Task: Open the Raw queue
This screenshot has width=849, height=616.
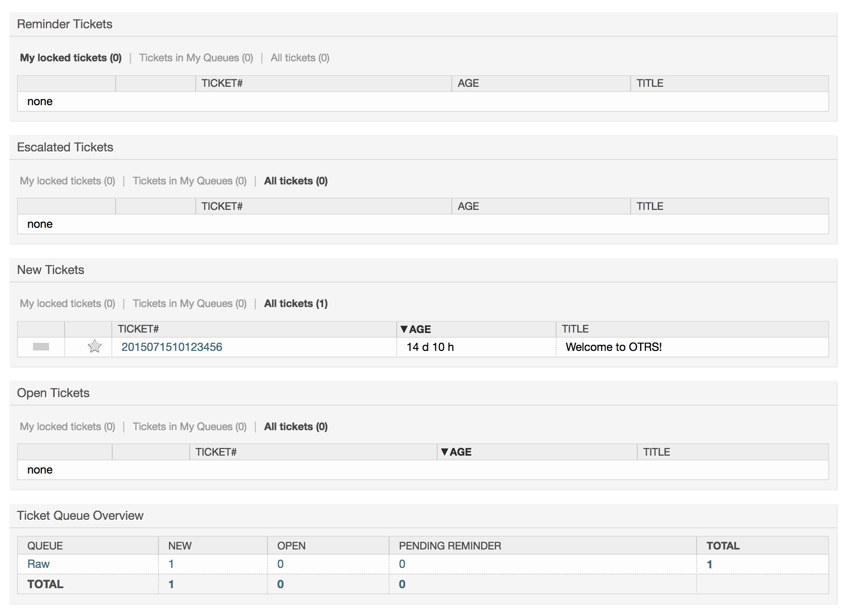Action: (x=39, y=564)
